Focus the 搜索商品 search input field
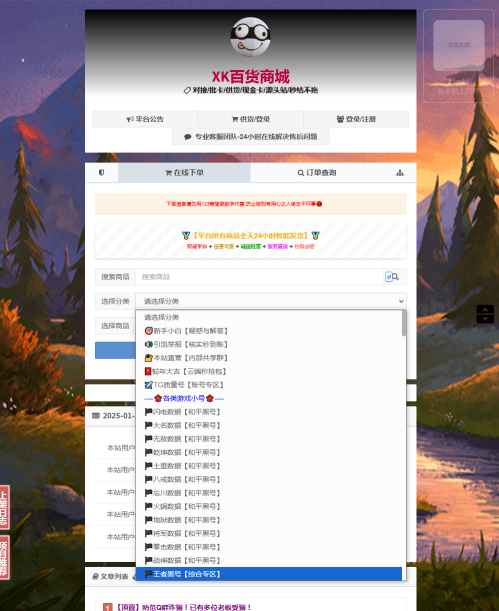499x611 pixels. click(x=259, y=277)
